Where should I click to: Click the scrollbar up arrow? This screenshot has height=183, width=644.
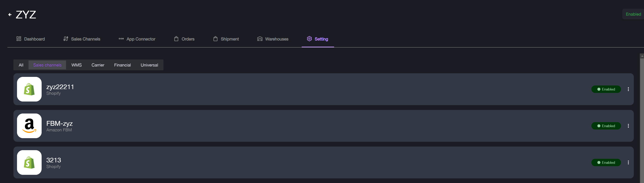(642, 56)
